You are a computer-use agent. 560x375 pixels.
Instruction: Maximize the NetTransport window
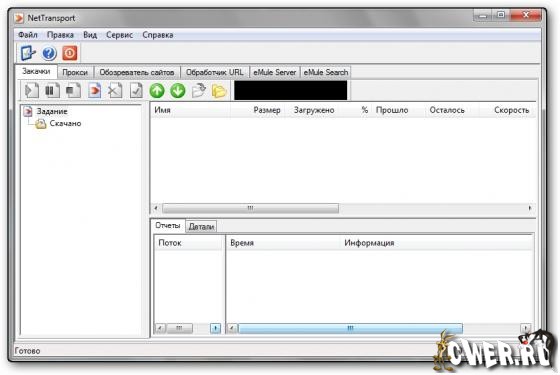(501, 15)
